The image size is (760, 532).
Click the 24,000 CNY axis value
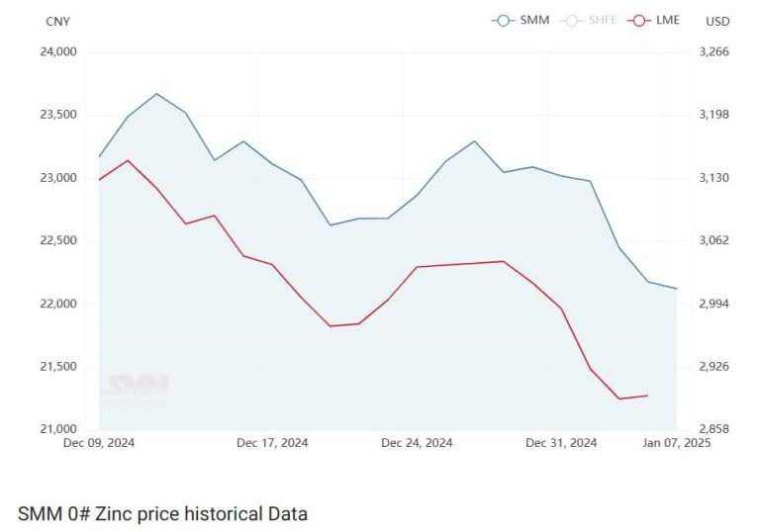pos(56,51)
